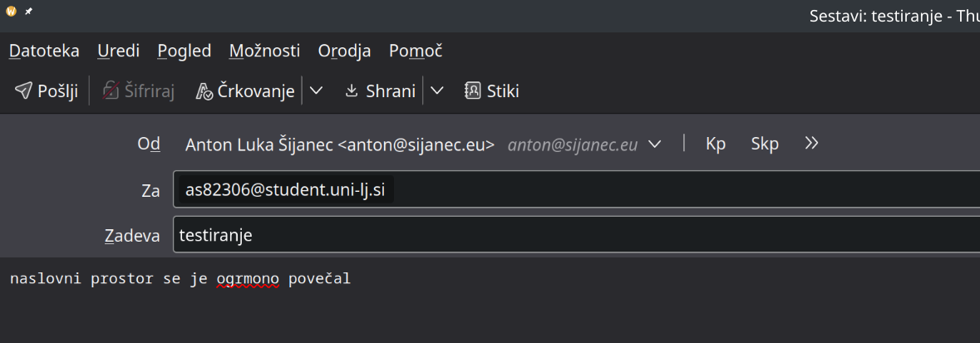Show more address fields double-chevron
This screenshot has width=980, height=343.
pyautogui.click(x=812, y=144)
